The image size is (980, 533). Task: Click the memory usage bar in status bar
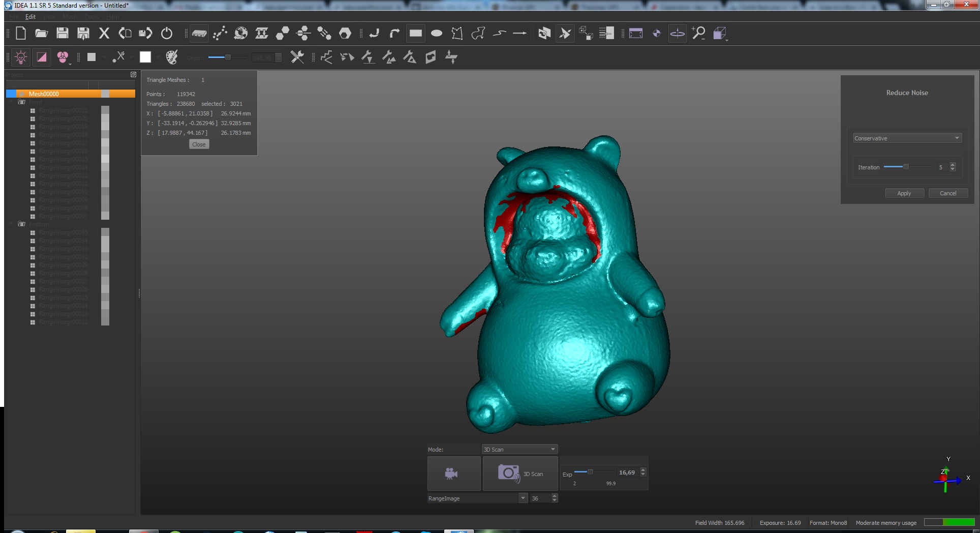click(949, 522)
